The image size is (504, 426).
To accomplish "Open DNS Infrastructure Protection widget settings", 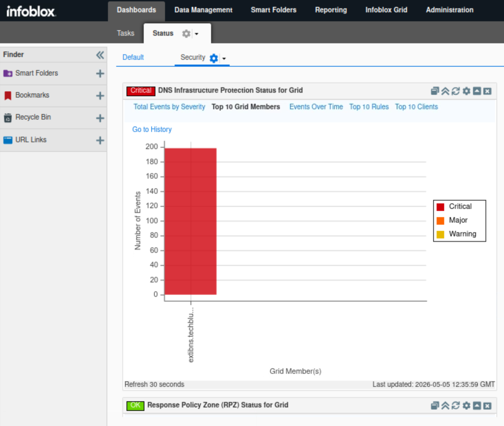I will click(467, 91).
